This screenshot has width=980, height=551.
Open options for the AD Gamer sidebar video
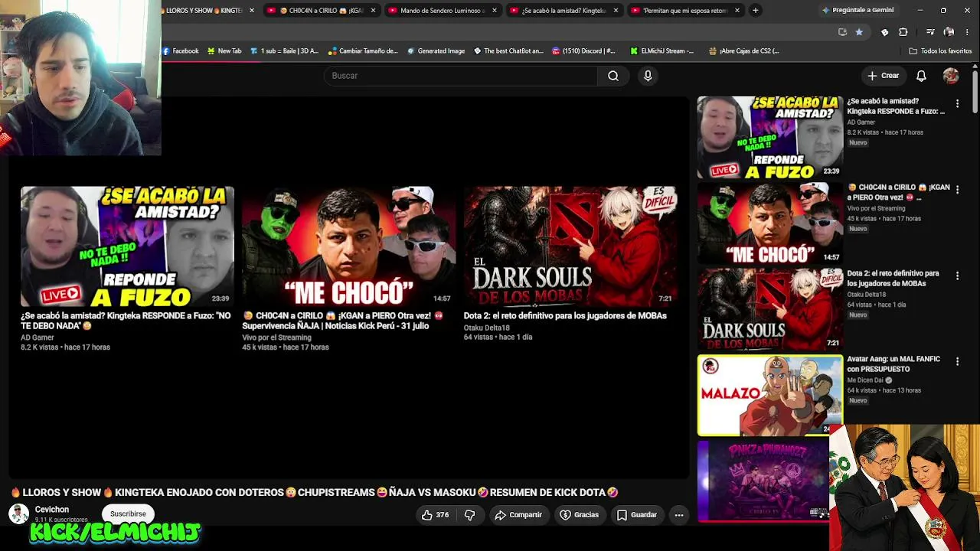tap(957, 103)
